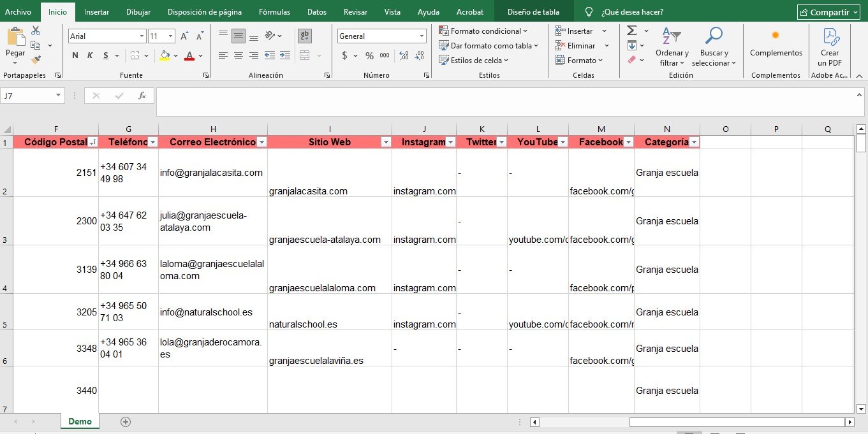The height and width of the screenshot is (434, 868).
Task: Click the Crear un PDF icon
Action: point(830,47)
